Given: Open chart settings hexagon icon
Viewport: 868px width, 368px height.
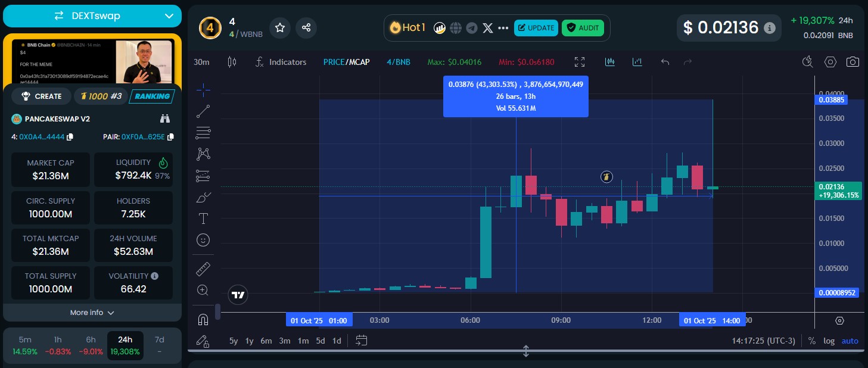Looking at the screenshot, I should pyautogui.click(x=830, y=62).
